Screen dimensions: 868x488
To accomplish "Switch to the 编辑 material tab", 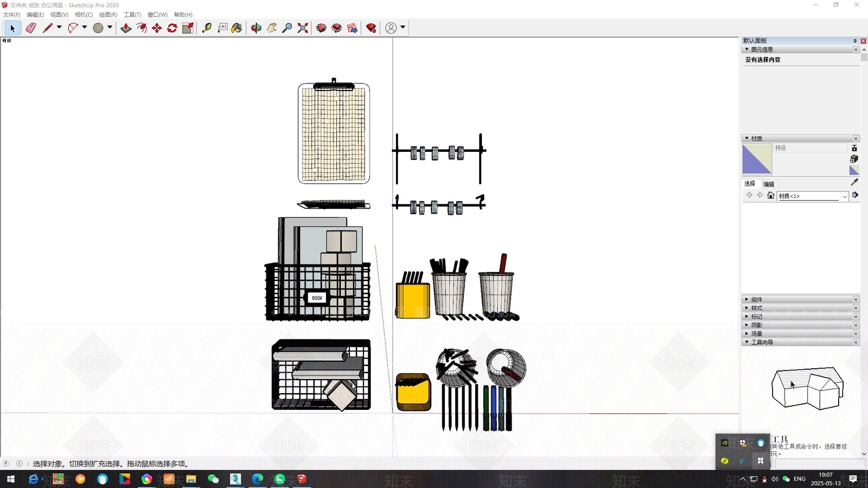I will coord(768,184).
